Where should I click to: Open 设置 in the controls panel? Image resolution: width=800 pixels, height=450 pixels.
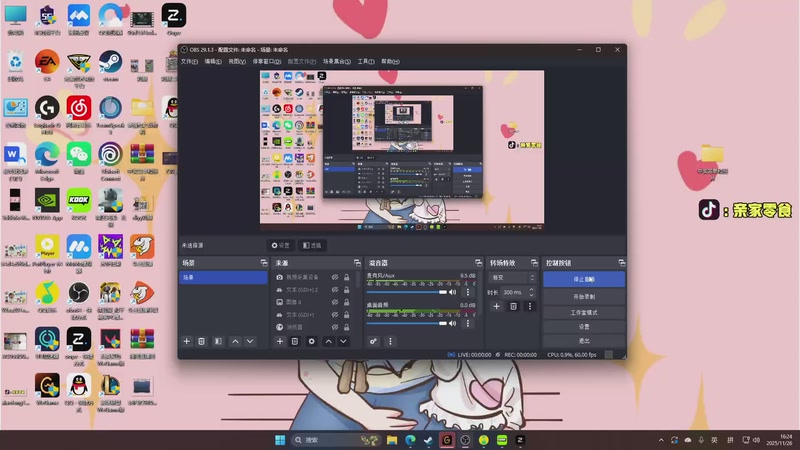pos(584,327)
